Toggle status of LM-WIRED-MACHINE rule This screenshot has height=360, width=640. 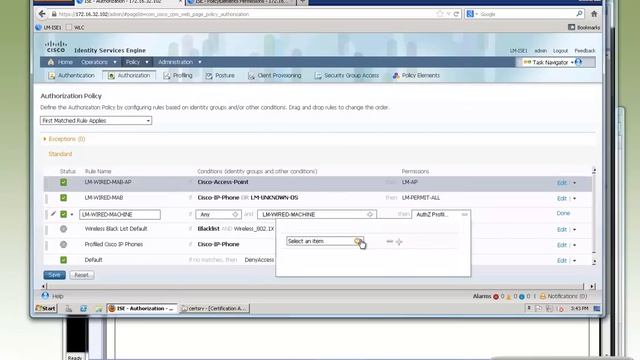click(x=63, y=214)
